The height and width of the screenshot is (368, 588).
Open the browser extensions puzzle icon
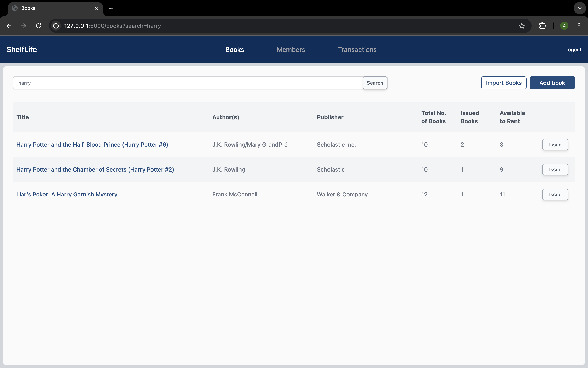542,26
